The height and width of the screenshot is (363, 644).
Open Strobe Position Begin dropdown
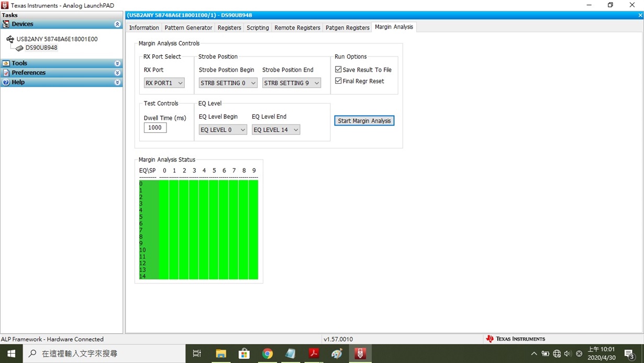click(x=228, y=83)
